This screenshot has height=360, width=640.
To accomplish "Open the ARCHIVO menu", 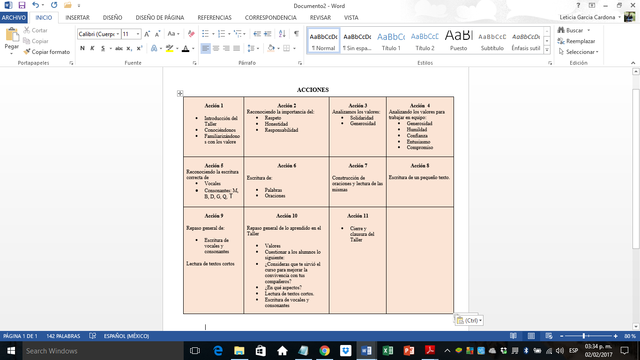I will pos(14,18).
